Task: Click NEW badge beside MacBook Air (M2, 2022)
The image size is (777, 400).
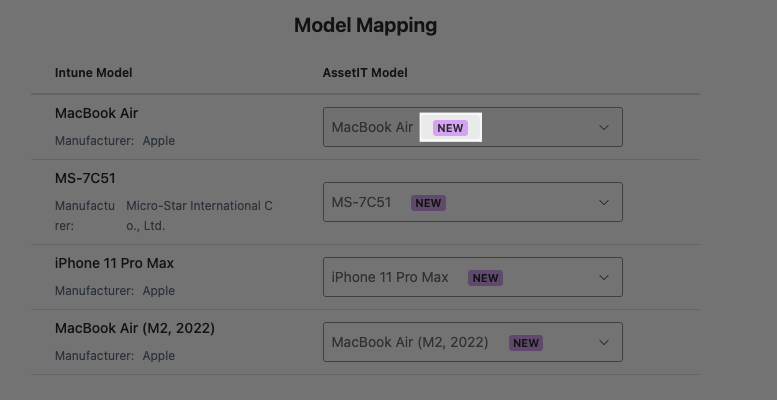Action: (x=525, y=343)
